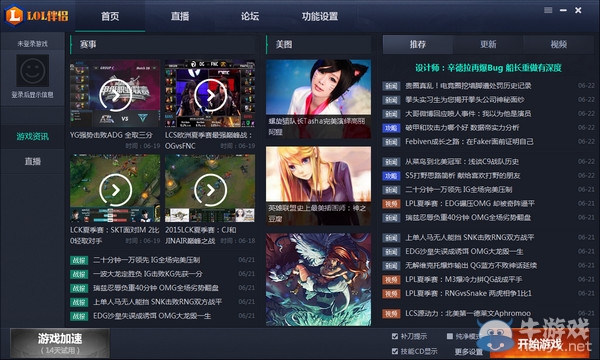Viewport: 600px width, 360px height.
Task: Play the YG vs ADG match video
Action: point(115,94)
